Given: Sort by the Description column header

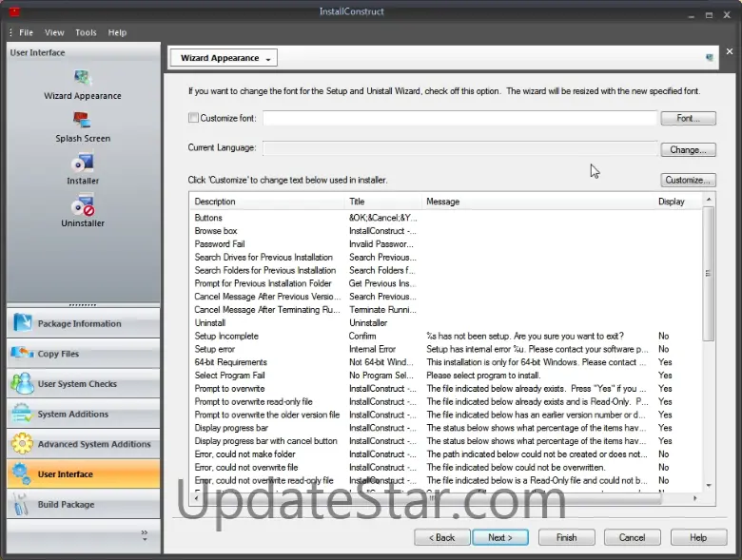Looking at the screenshot, I should click(x=267, y=202).
